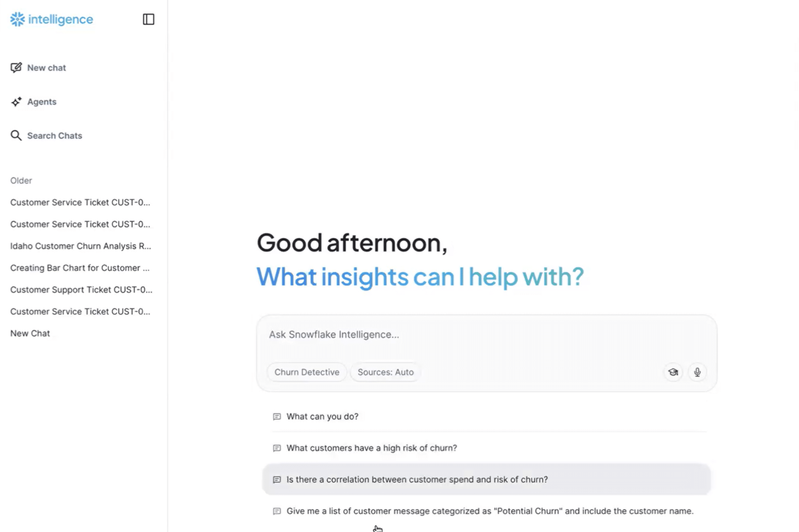
Task: Click the microphone voice input icon
Action: [x=697, y=372]
